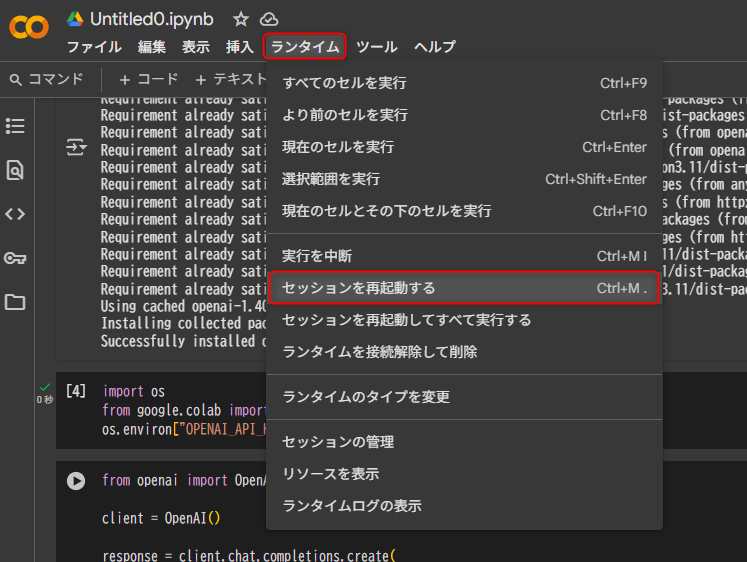
Task: Choose セッションを再起動する
Action: (x=464, y=288)
